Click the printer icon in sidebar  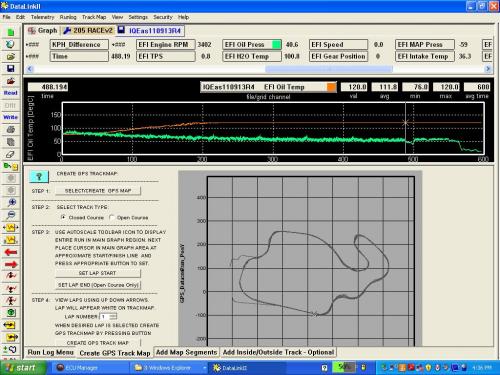click(11, 129)
